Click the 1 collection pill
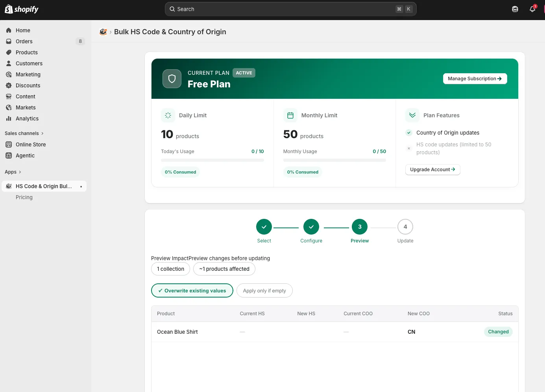 point(170,269)
